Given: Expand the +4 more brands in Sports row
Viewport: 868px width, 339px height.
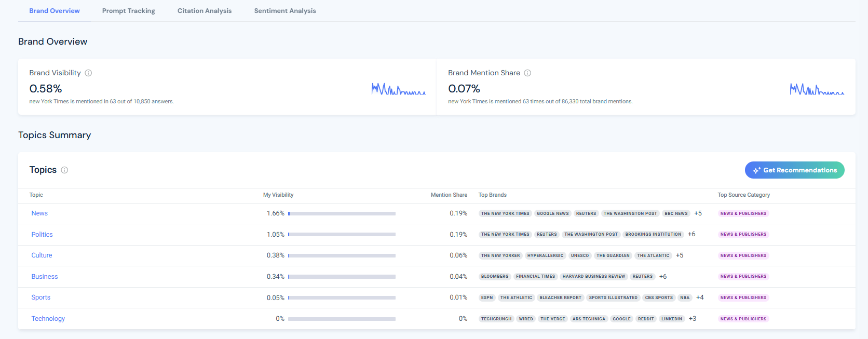Looking at the screenshot, I should 700,297.
